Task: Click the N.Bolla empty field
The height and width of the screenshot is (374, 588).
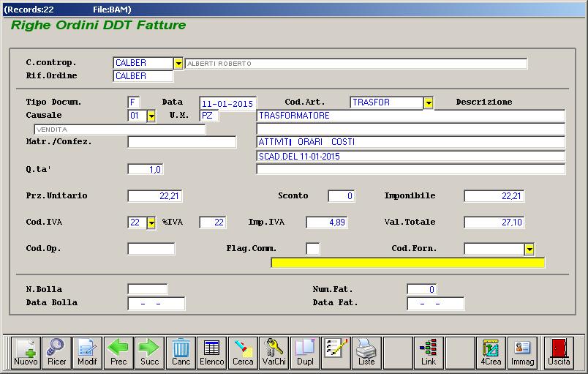Action: point(148,289)
